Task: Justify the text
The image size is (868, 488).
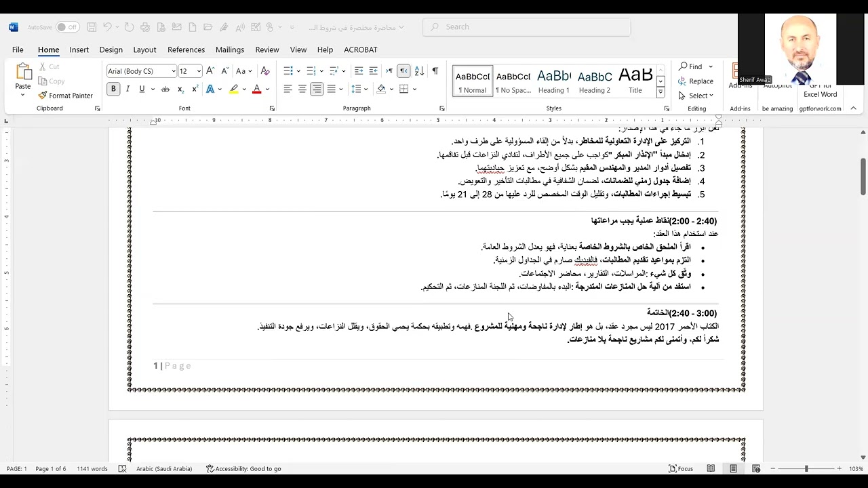Action: [x=331, y=89]
